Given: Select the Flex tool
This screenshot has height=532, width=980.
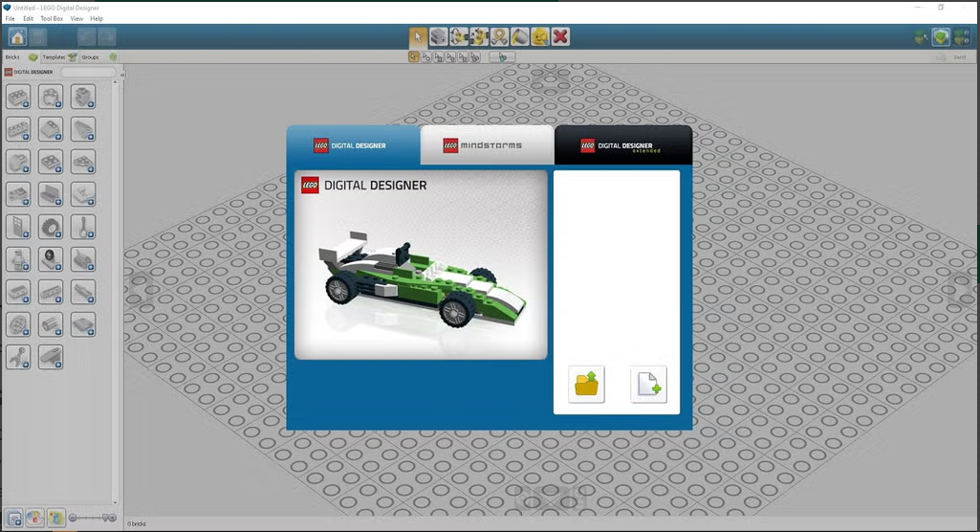Looking at the screenshot, I should tap(499, 37).
